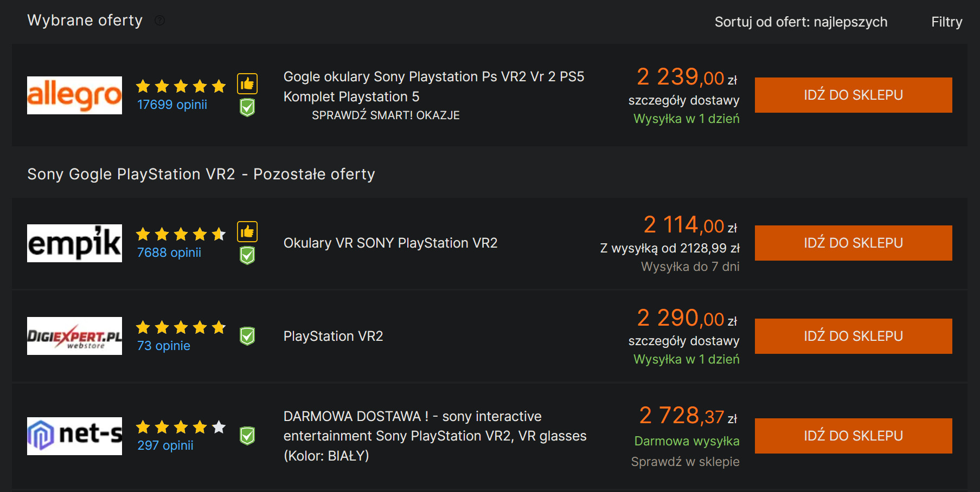Go to Empik shop via IDŹ DO SKLEPU
The width and height of the screenshot is (980, 492).
(x=853, y=243)
